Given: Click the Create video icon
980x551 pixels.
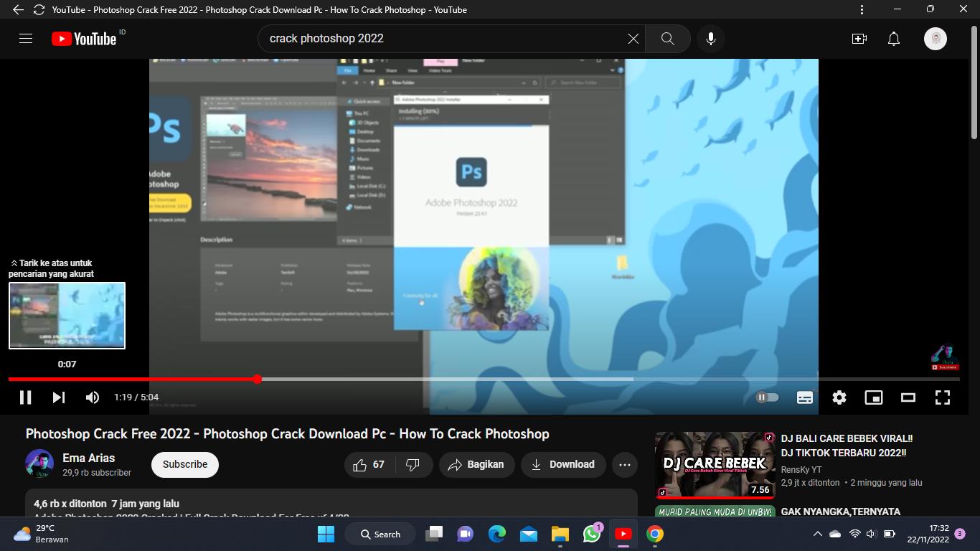Looking at the screenshot, I should tap(859, 39).
